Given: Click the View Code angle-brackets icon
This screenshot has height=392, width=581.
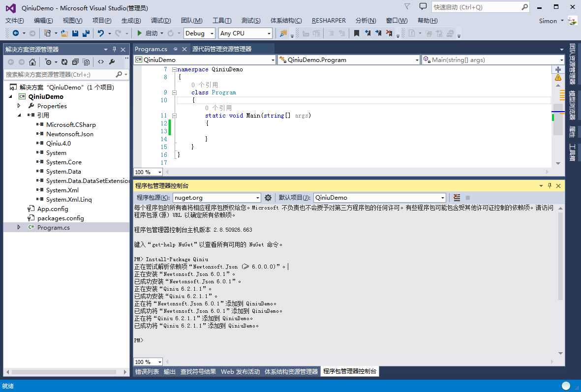Looking at the screenshot, I should coord(101,62).
